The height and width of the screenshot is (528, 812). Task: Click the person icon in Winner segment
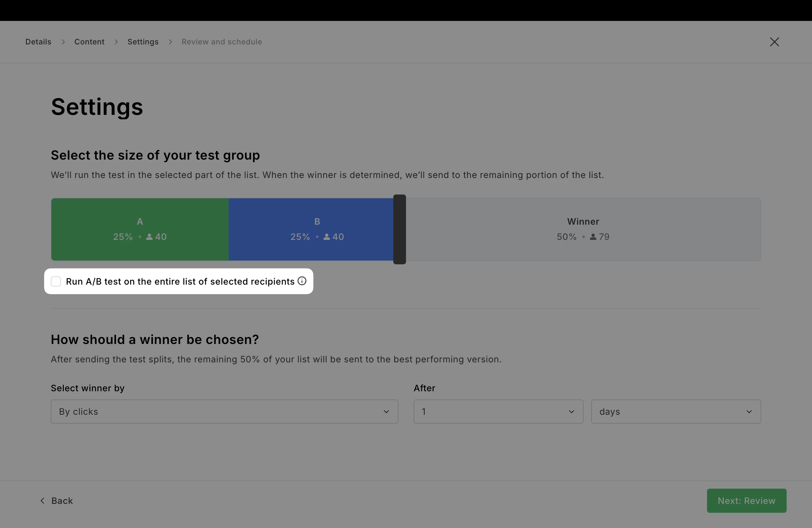coord(593,237)
